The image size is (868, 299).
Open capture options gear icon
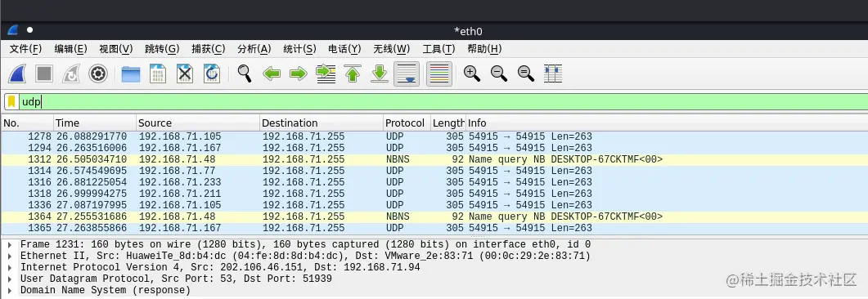(x=98, y=74)
